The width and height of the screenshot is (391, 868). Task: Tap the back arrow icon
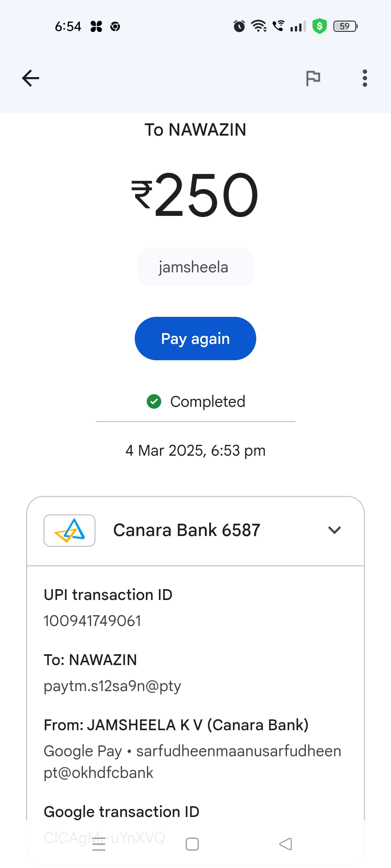(x=30, y=78)
